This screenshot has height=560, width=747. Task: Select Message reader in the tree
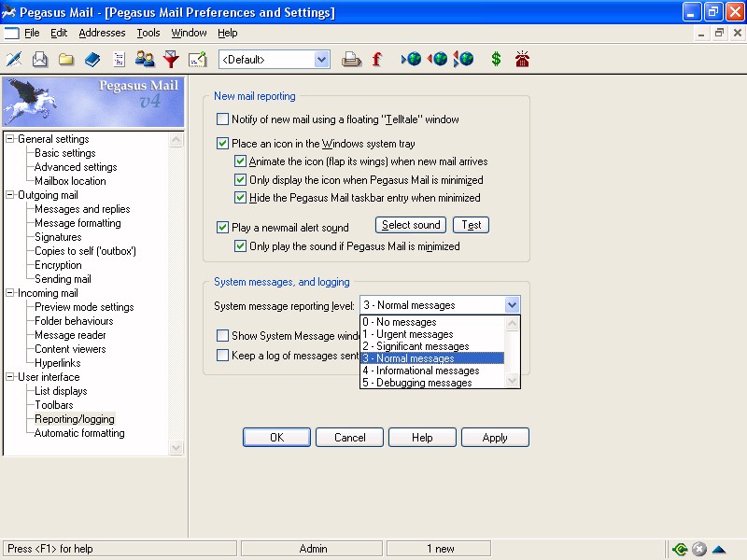[x=71, y=335]
